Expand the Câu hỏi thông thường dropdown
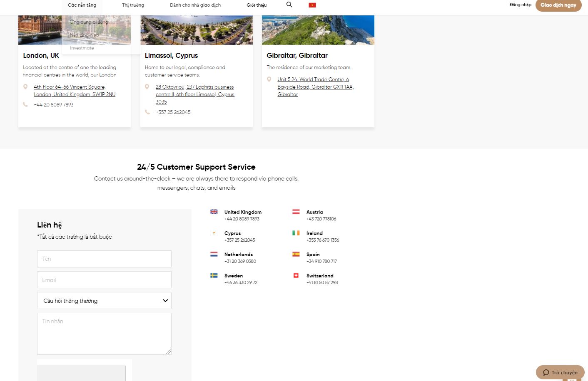Viewport: 588px width, 381px height. [104, 301]
